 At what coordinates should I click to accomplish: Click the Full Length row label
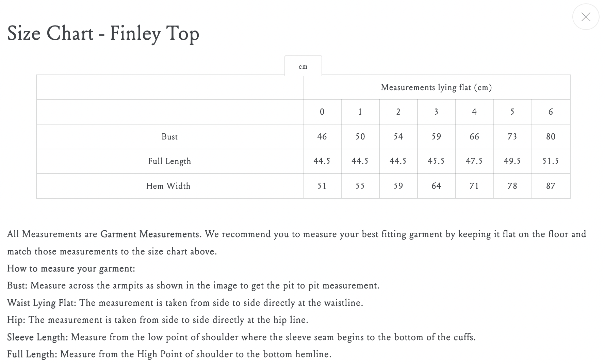click(x=170, y=161)
